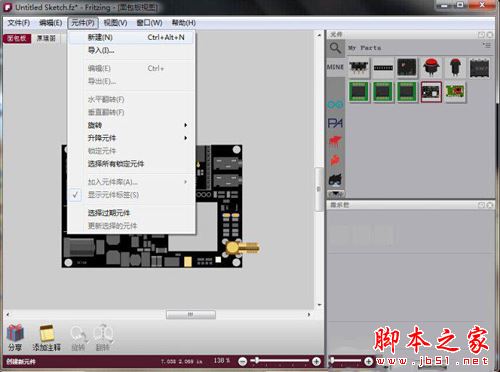Adjust the main zoom slider handle
500x372 pixels.
point(257,360)
